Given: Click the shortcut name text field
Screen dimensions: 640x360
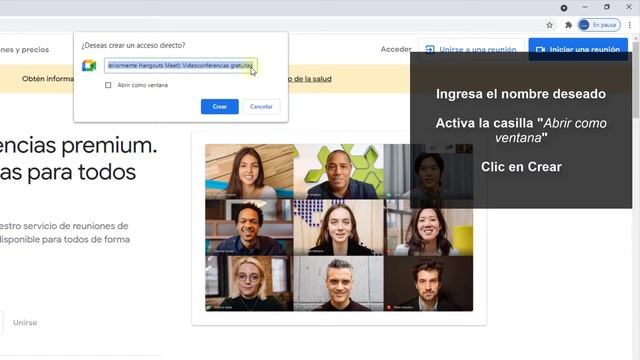Looking at the screenshot, I should [181, 65].
